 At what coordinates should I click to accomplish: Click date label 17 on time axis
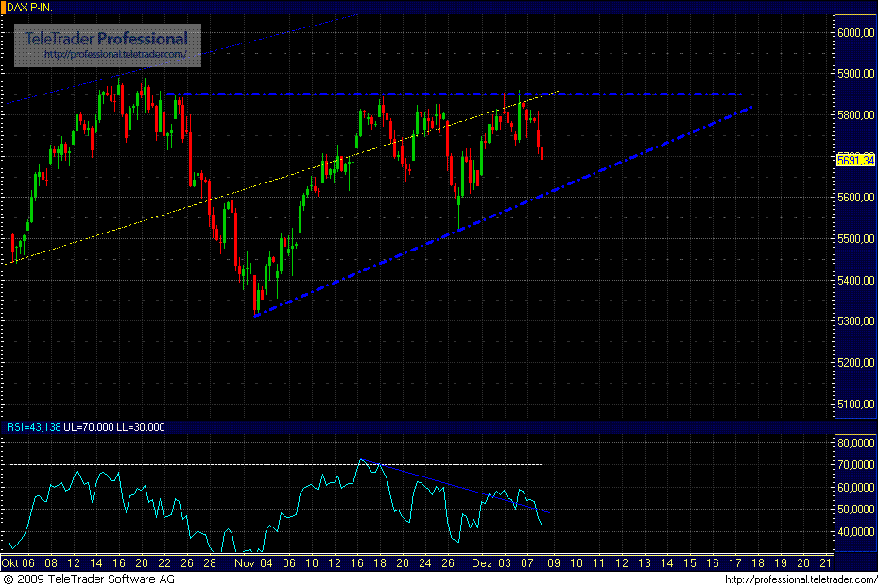point(734,563)
